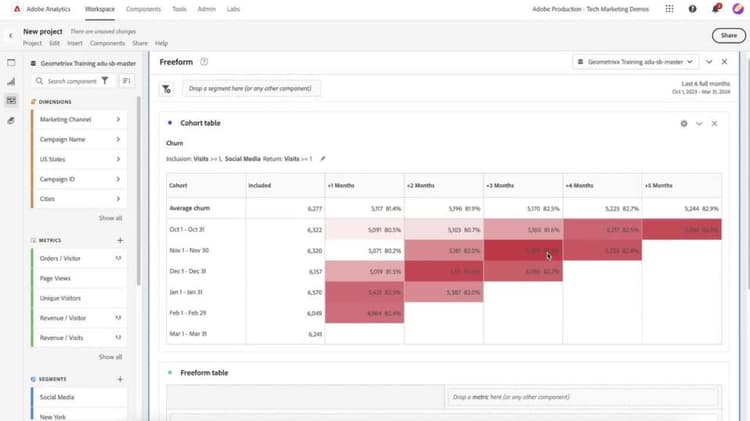Viewport: 750px width, 421px height.
Task: Select Page Views metric
Action: (x=79, y=278)
